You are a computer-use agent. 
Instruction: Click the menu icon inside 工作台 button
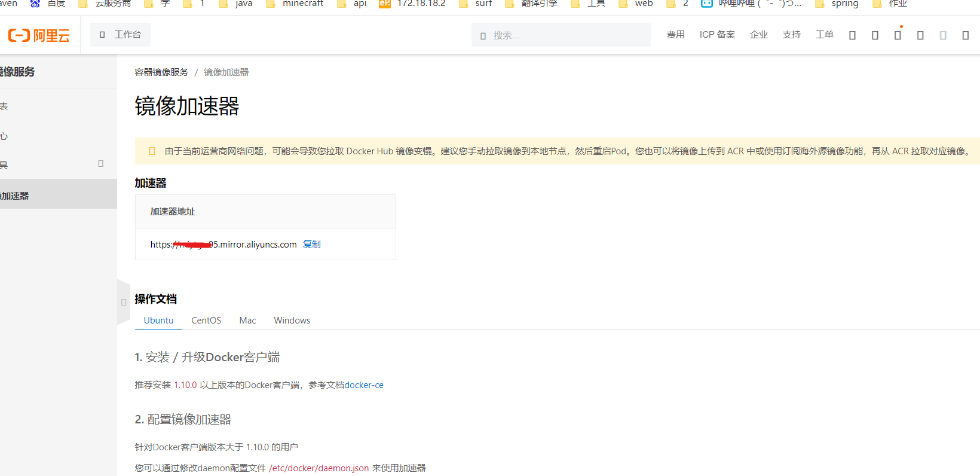(102, 35)
